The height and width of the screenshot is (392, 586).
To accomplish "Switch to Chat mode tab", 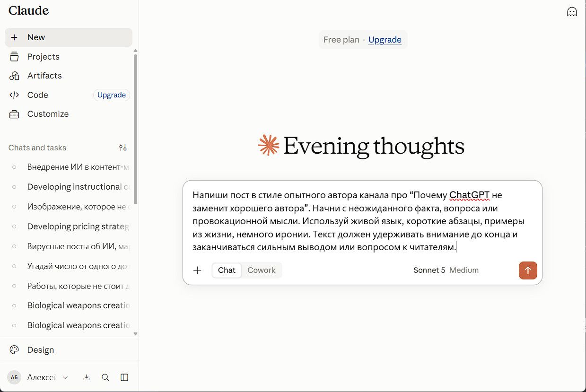I will click(x=227, y=270).
